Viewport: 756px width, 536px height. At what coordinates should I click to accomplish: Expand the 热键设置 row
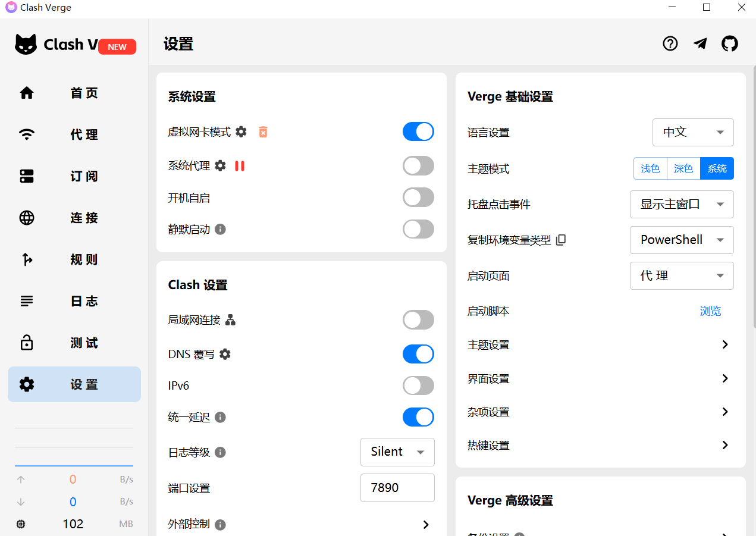point(600,446)
